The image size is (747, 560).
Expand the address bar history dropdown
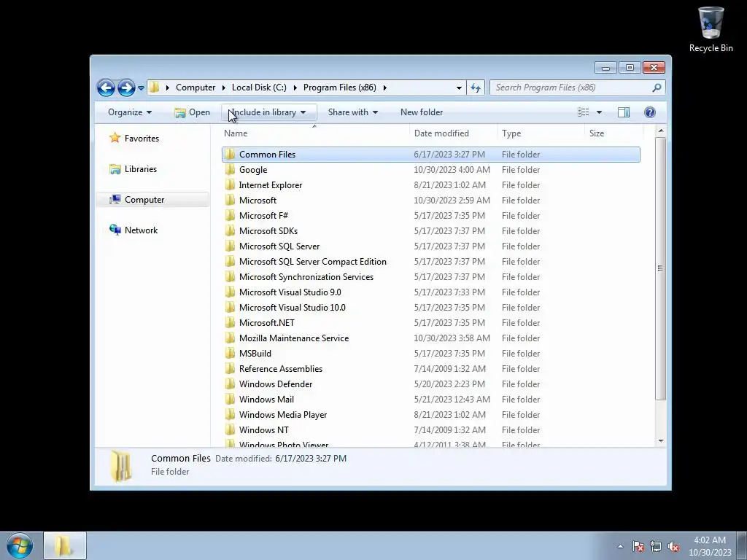pos(459,87)
